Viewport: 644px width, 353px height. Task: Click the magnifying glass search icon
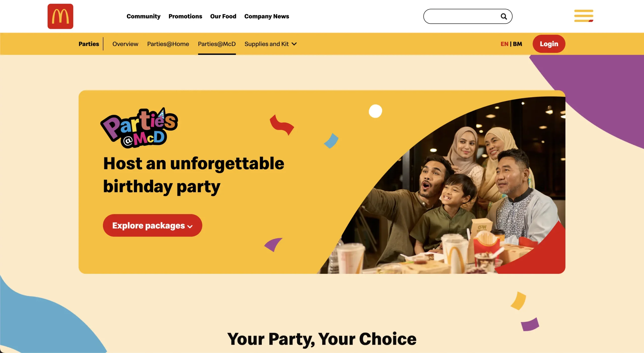(x=504, y=16)
